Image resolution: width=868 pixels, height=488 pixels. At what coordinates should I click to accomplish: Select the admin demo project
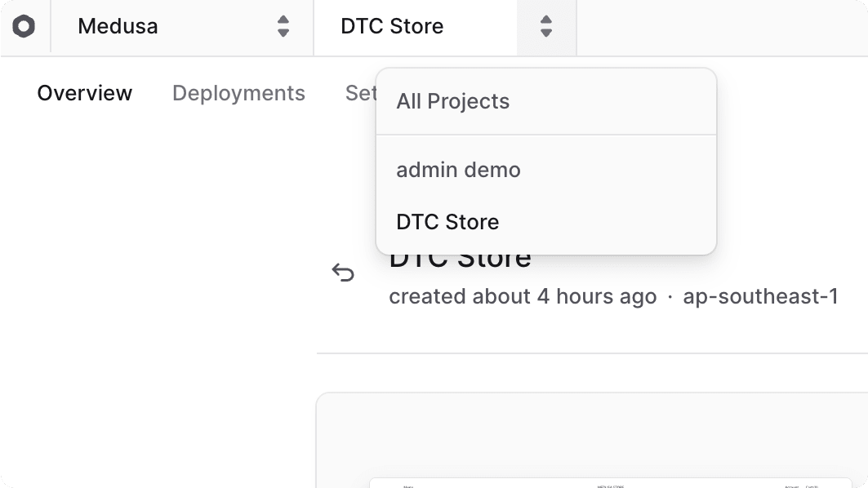[x=457, y=170]
